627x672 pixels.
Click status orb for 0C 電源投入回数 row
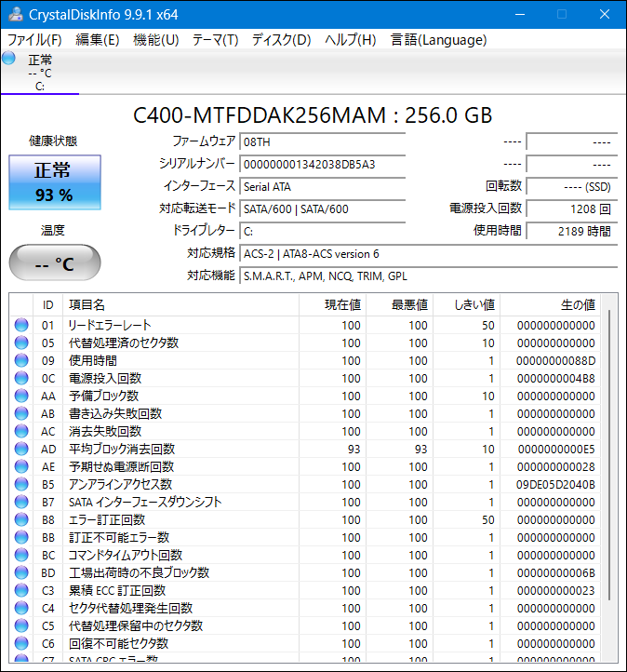[x=21, y=378]
